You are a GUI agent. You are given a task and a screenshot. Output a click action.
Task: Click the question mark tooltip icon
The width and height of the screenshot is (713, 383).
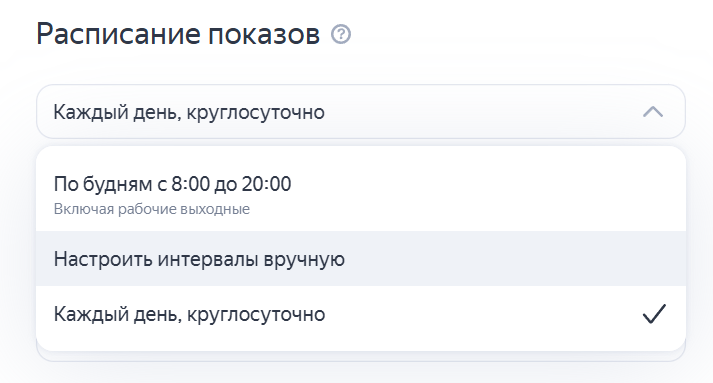(x=341, y=35)
